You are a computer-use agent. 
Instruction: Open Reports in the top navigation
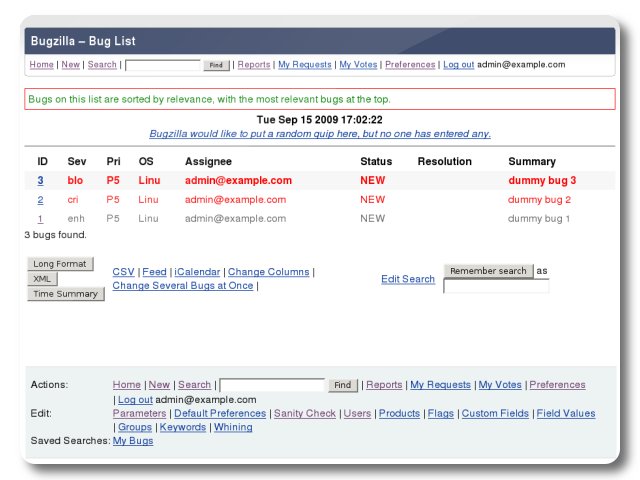[253, 65]
